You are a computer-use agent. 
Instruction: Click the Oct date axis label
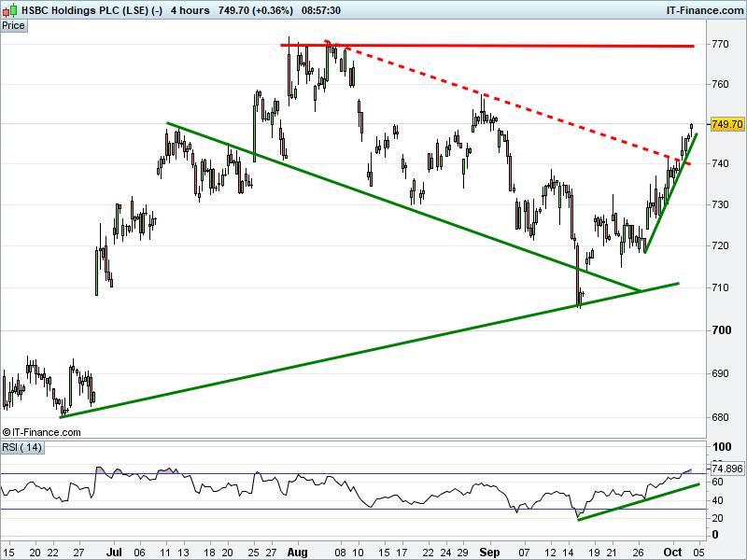672,553
